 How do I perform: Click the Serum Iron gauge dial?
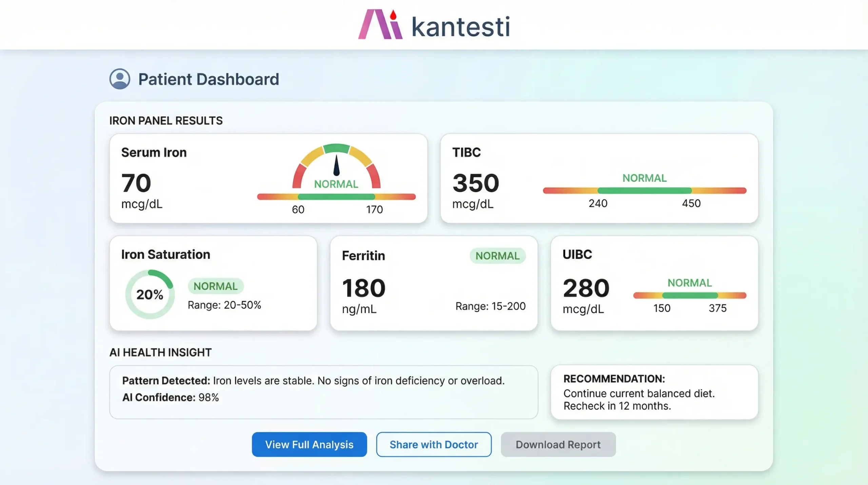[x=336, y=166]
